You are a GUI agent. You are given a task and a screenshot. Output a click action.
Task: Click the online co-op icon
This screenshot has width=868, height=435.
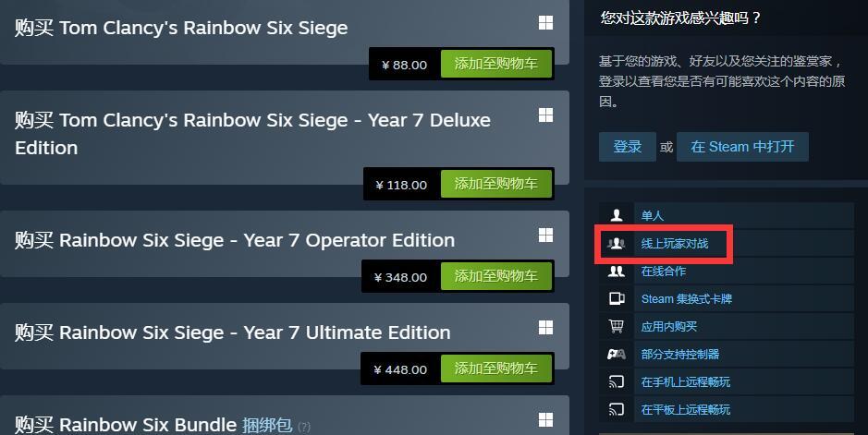pos(617,271)
